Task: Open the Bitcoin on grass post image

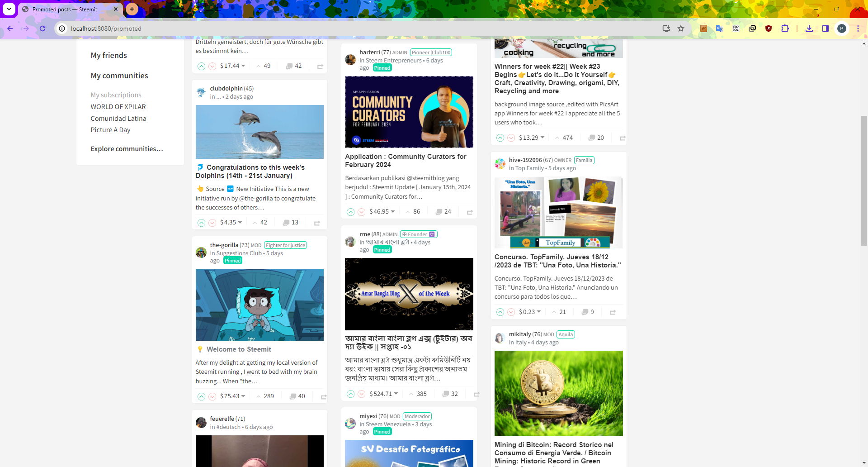Action: point(559,394)
